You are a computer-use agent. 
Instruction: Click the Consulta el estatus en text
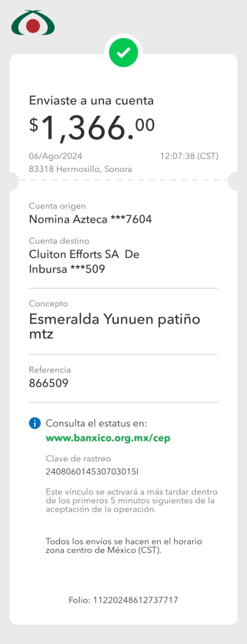(96, 423)
